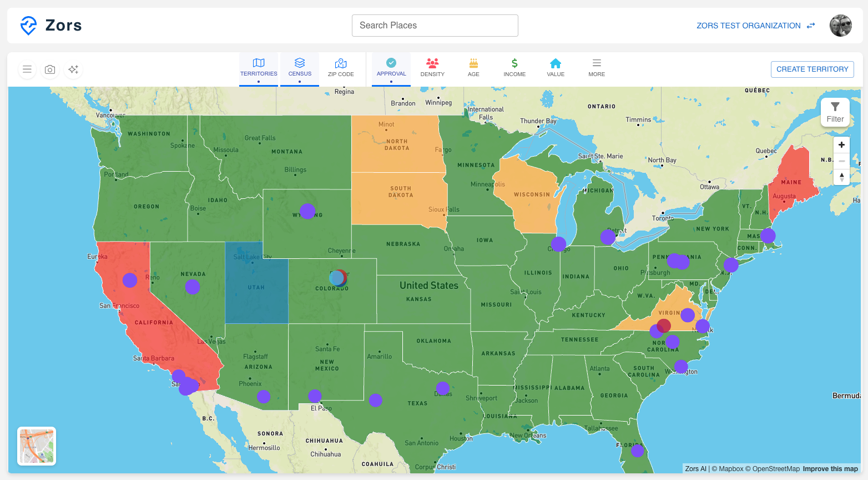
Task: Zoom out of the map
Action: click(841, 161)
